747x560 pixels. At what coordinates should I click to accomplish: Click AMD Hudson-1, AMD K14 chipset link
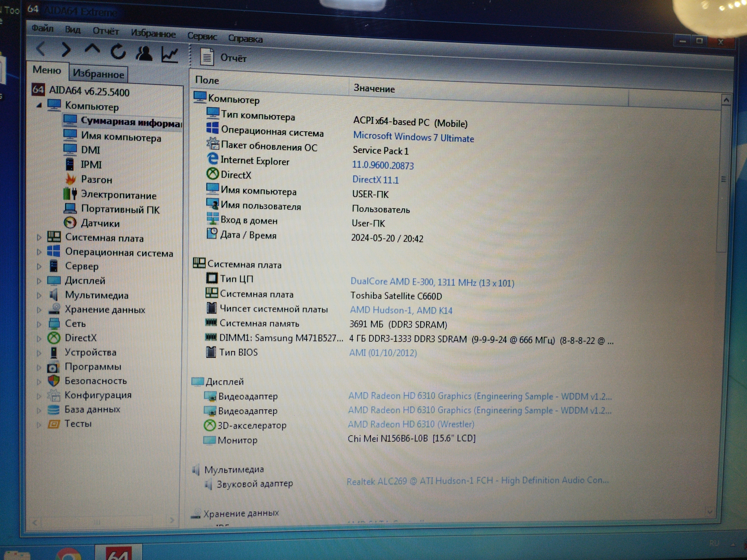401,310
